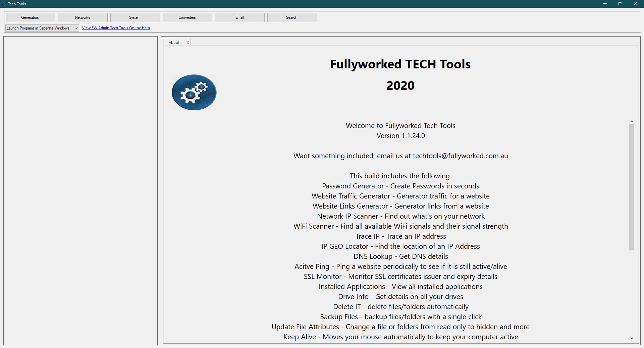This screenshot has width=644, height=348.
Task: Click the Fullyworked gears logo image
Action: [x=194, y=92]
